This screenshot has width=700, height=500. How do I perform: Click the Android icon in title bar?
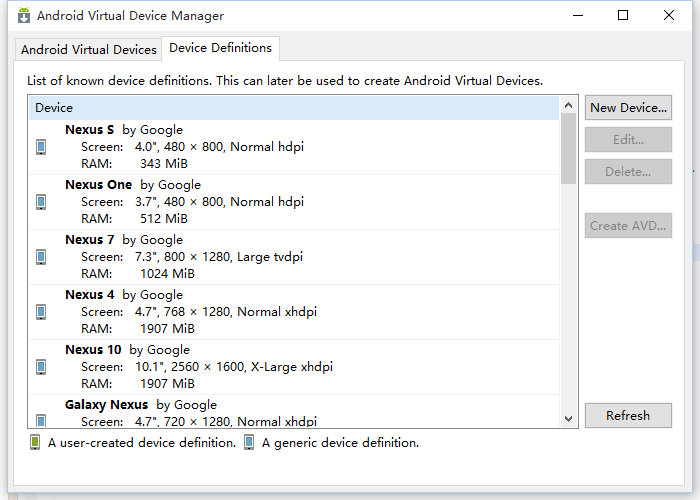tap(22, 16)
